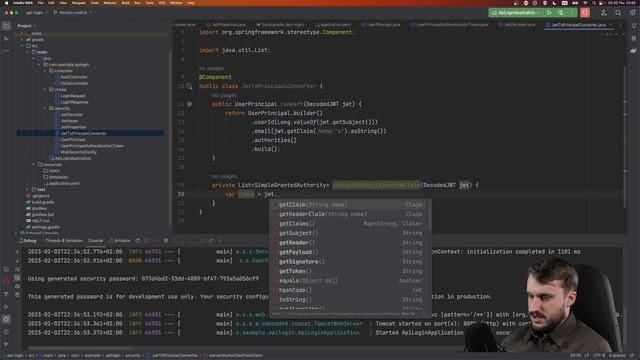Open the api-login project dropdown in title bar
The height and width of the screenshot is (360, 640).
point(37,13)
